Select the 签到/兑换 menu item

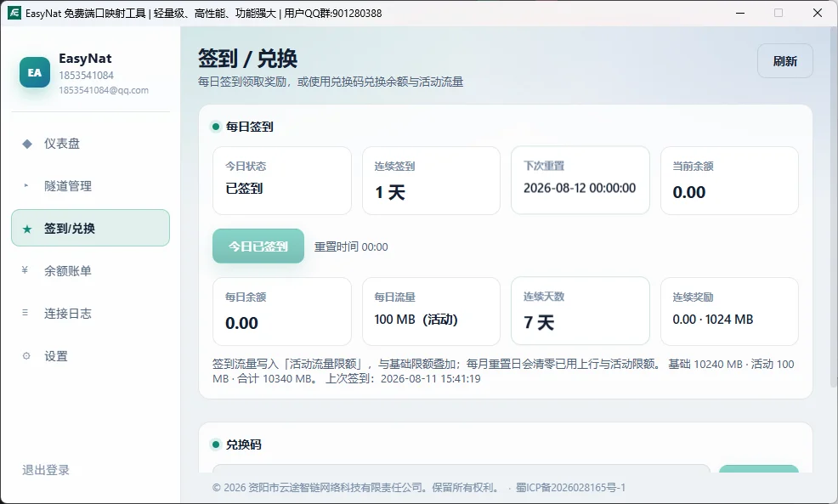tap(90, 229)
